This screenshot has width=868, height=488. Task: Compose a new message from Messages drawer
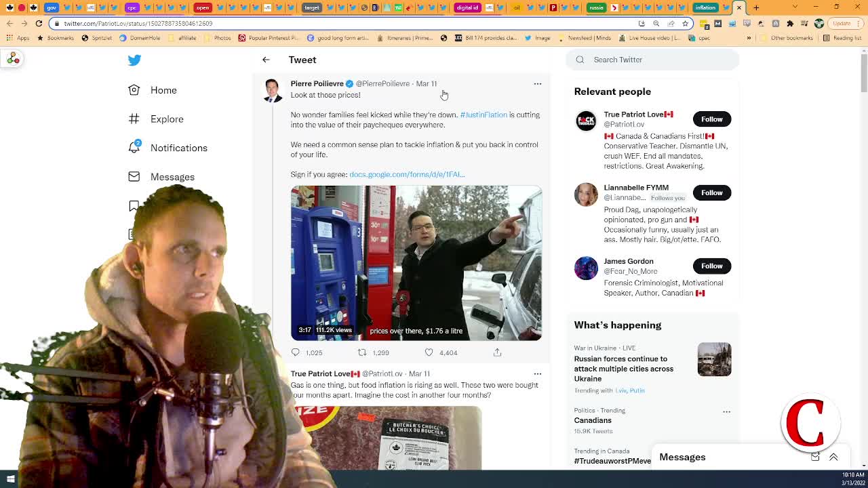pos(815,457)
